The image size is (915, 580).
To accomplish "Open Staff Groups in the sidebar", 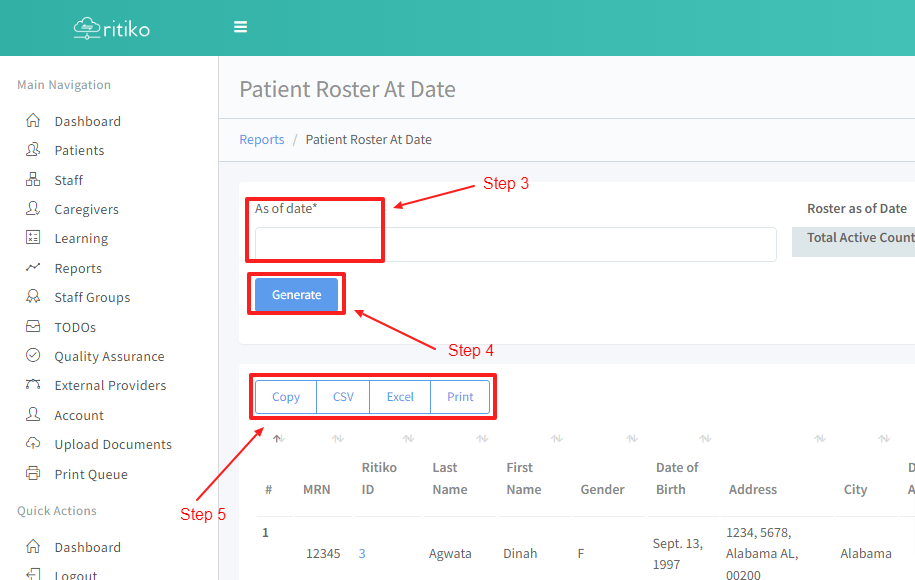I will tap(92, 298).
